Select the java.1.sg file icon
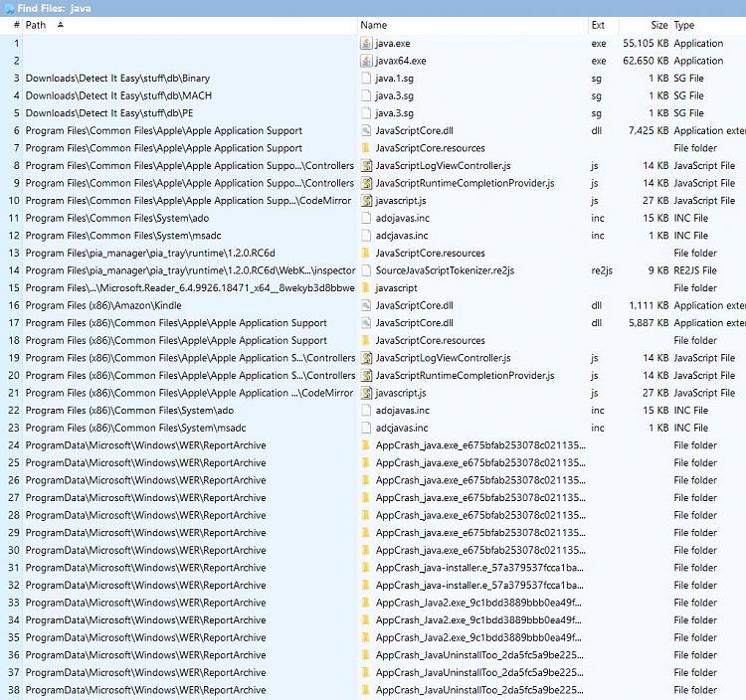The height and width of the screenshot is (700, 746). point(366,79)
